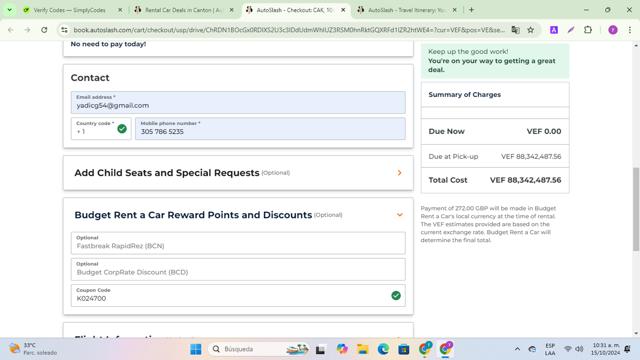This screenshot has height=360, width=640.
Task: Open the Country code selector
Action: [101, 129]
